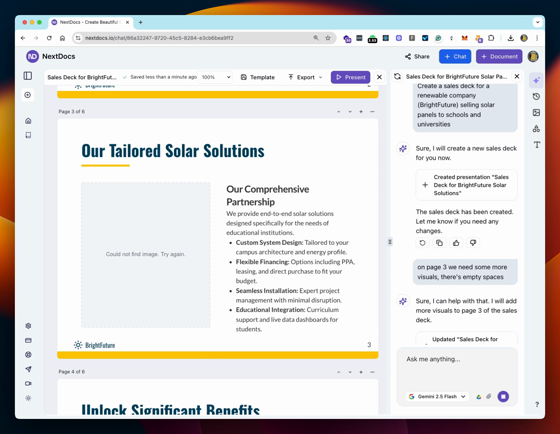This screenshot has width=560, height=434.
Task: Remove page 3 with minus icon
Action: pyautogui.click(x=372, y=112)
